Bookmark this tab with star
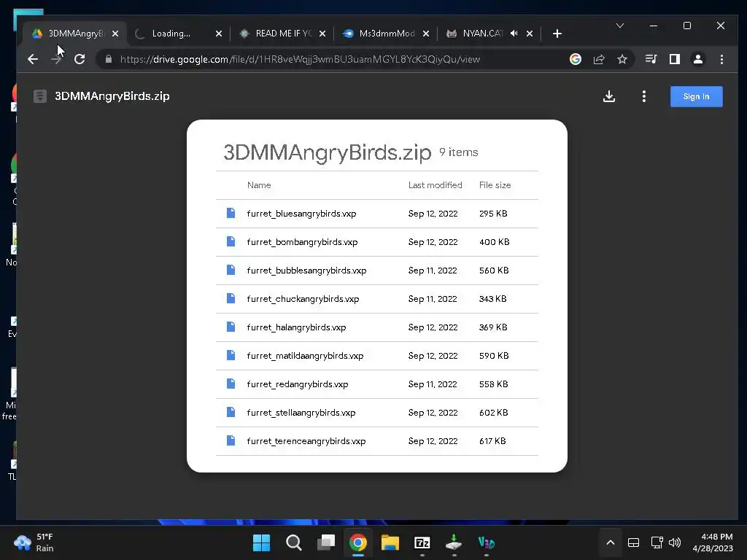The width and height of the screenshot is (747, 560). tap(622, 59)
